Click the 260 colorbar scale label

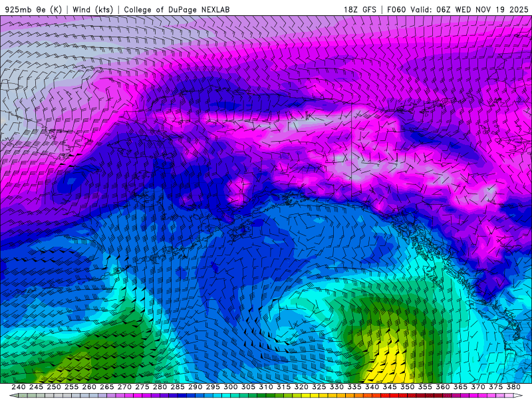click(89, 387)
